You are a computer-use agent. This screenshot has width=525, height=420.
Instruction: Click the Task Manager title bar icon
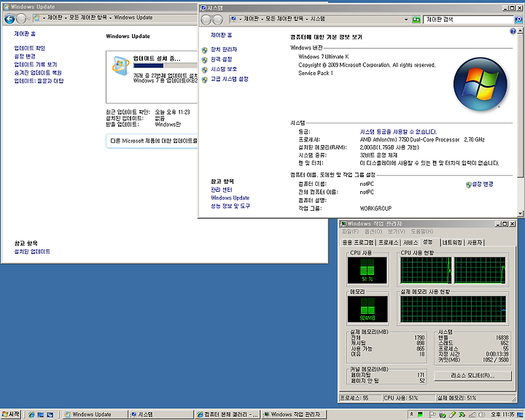point(343,223)
